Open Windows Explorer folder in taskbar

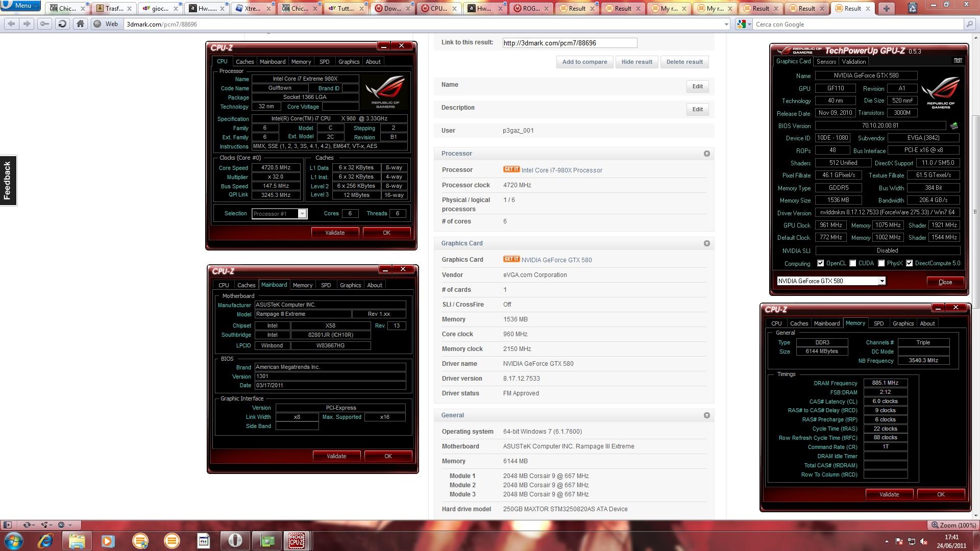click(x=77, y=540)
